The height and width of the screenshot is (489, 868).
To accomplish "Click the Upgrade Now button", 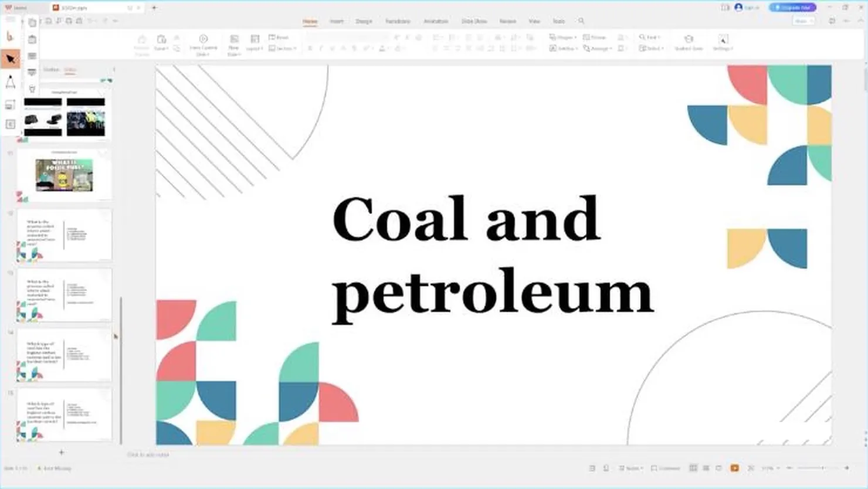I will point(792,8).
